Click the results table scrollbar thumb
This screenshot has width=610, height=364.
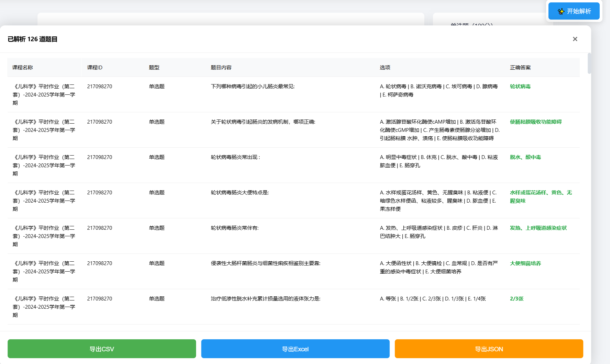589,64
